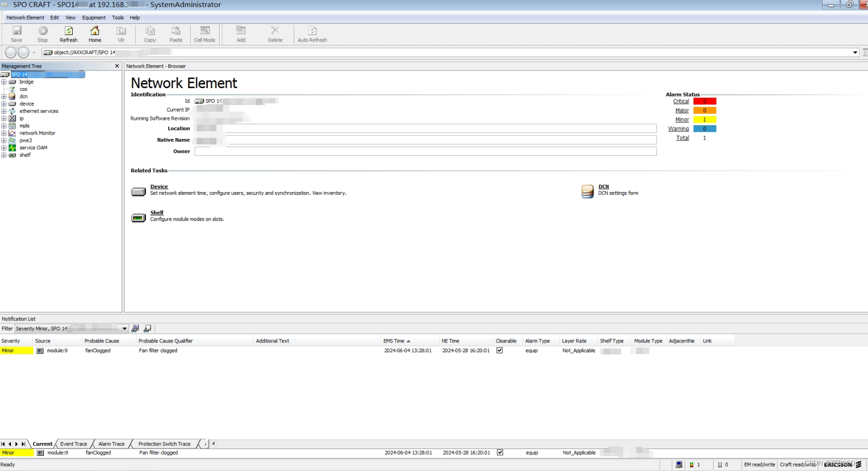Click the Major alarm status link
Screen dimensions: 868x471
click(682, 111)
